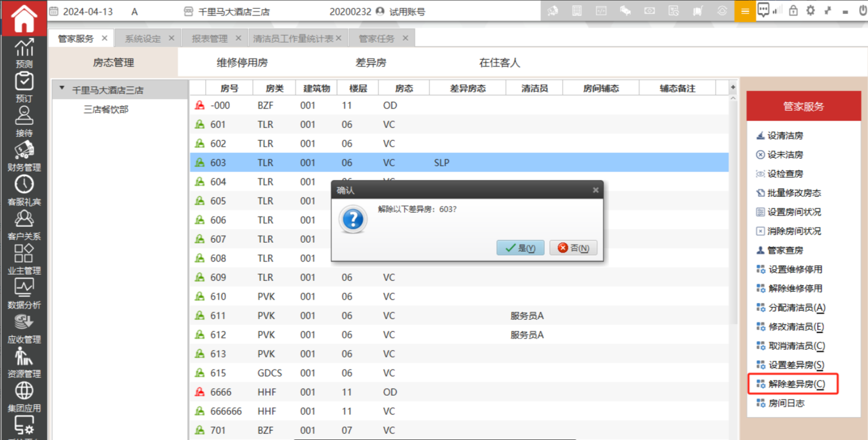Image resolution: width=868 pixels, height=440 pixels.
Task: Click the plus button beside column headers
Action: (x=733, y=88)
